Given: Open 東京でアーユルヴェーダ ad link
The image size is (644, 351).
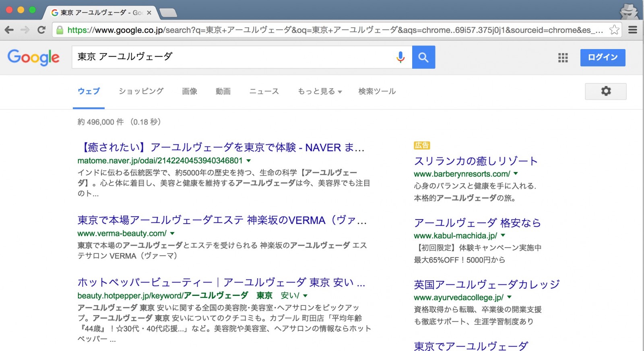Looking at the screenshot, I should click(x=471, y=346).
